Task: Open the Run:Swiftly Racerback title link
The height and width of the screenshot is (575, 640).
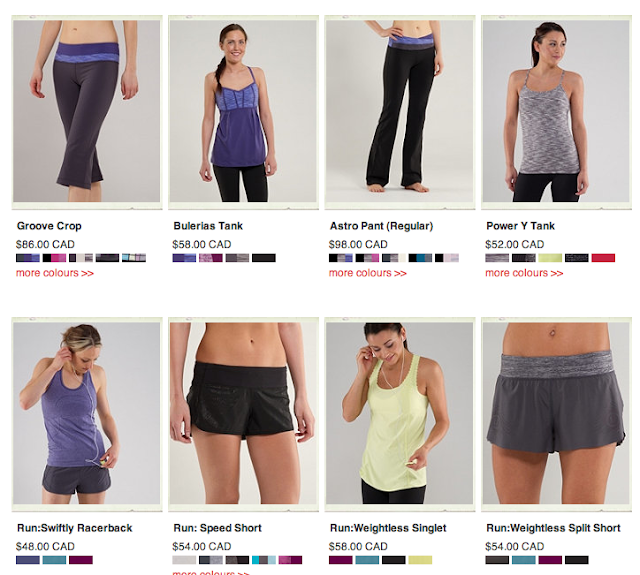Action: pyautogui.click(x=74, y=528)
